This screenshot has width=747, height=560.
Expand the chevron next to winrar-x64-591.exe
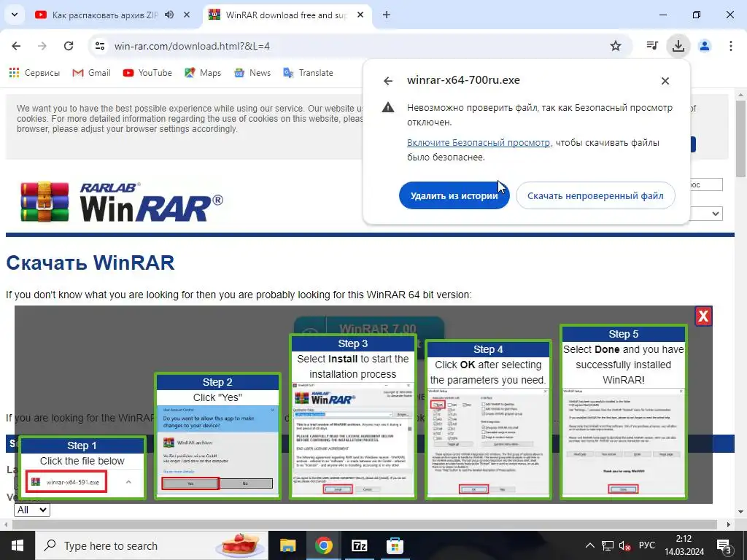(128, 482)
